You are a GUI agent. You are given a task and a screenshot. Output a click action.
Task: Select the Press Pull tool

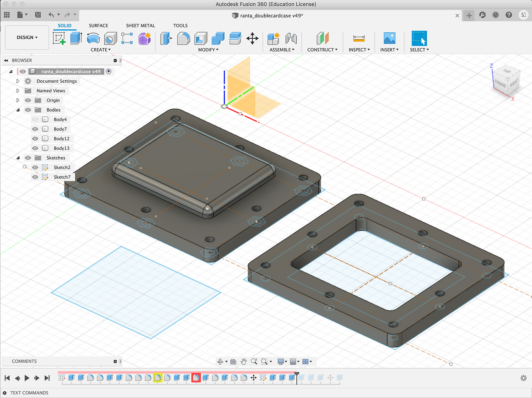pos(166,39)
